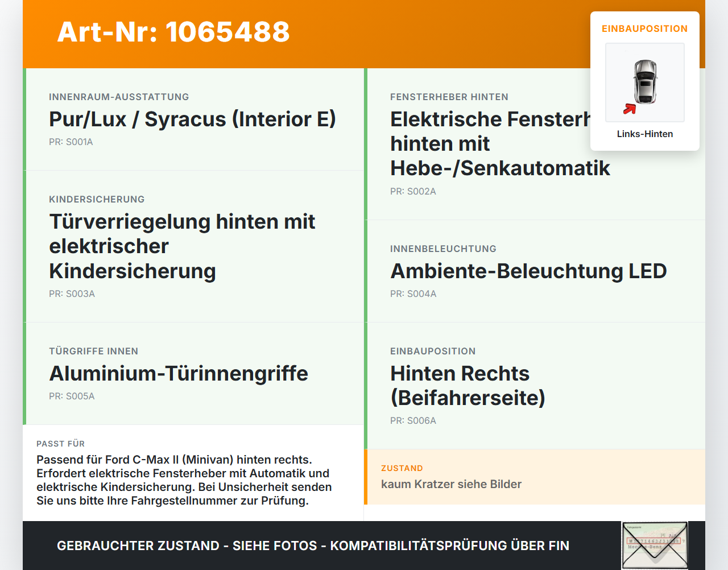Click the Links-Hinten caption
This screenshot has height=570, width=728.
645,134
